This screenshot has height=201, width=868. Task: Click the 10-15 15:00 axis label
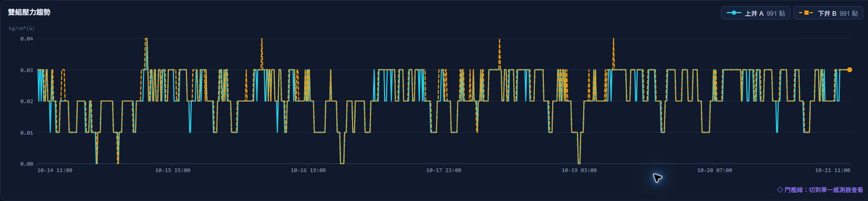[x=173, y=170]
